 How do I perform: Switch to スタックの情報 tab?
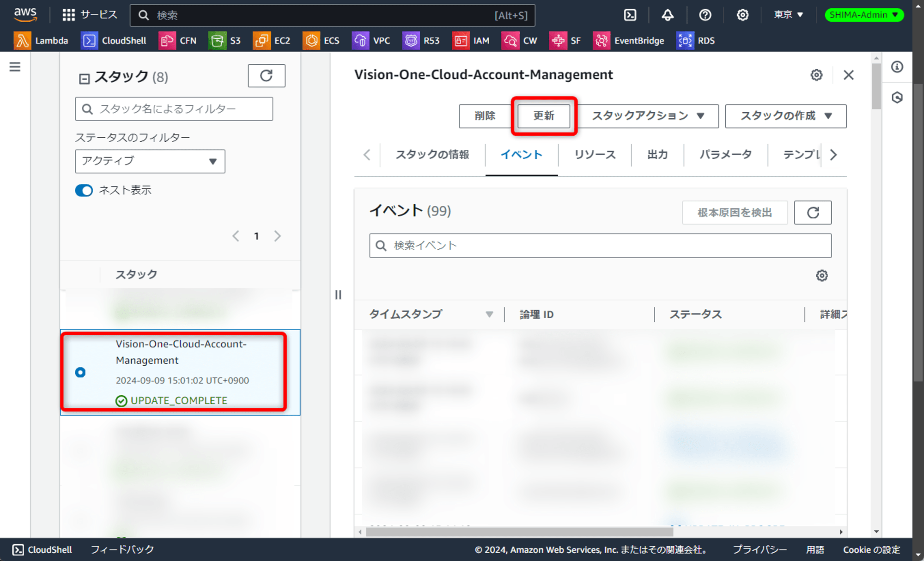432,155
